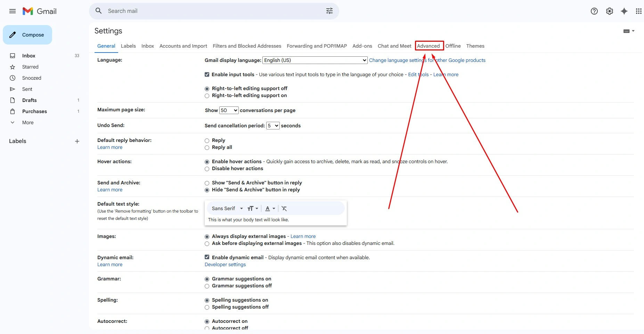Click the Drafts page icon
This screenshot has width=644, height=334.
(x=13, y=100)
